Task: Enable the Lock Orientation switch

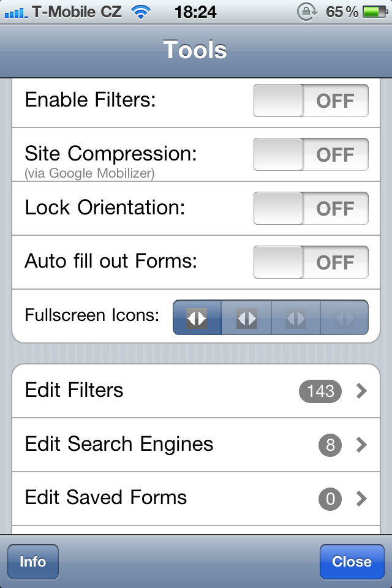Action: tap(311, 208)
